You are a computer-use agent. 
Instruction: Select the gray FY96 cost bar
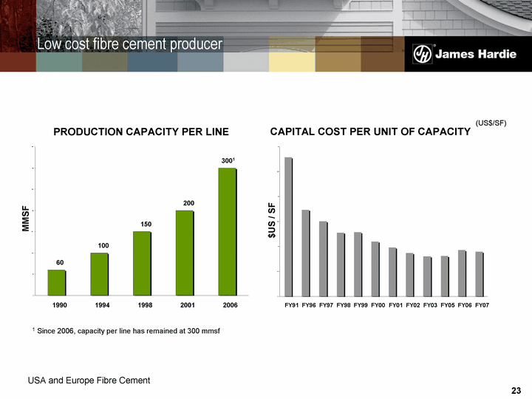click(x=306, y=252)
